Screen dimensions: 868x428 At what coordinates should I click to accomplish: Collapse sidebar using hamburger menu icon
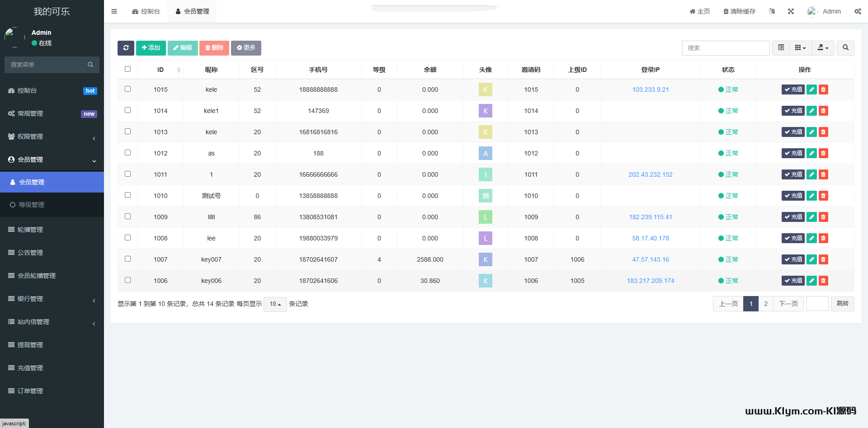(x=114, y=11)
